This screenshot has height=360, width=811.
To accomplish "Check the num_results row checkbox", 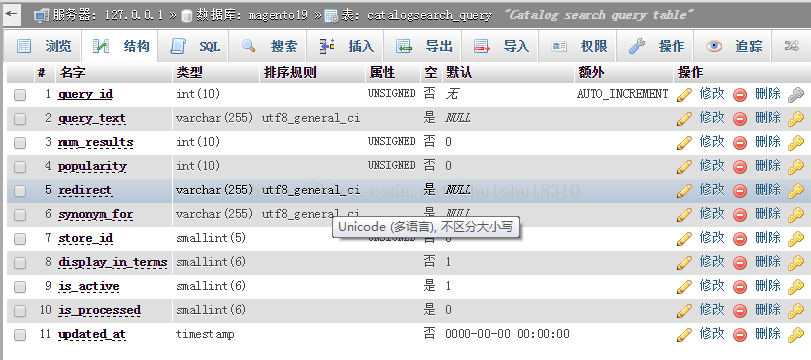I will click(x=20, y=143).
